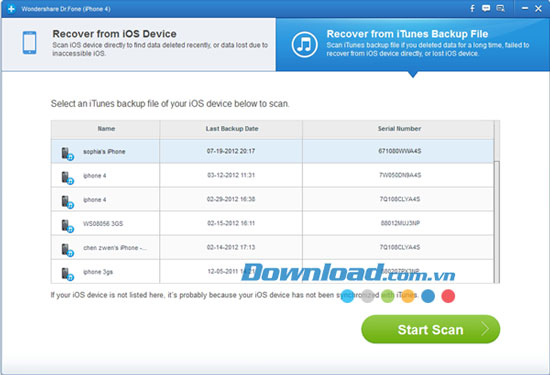The width and height of the screenshot is (550, 375).
Task: Click the device icon beside chen zwen's iPhone
Action: [x=67, y=250]
